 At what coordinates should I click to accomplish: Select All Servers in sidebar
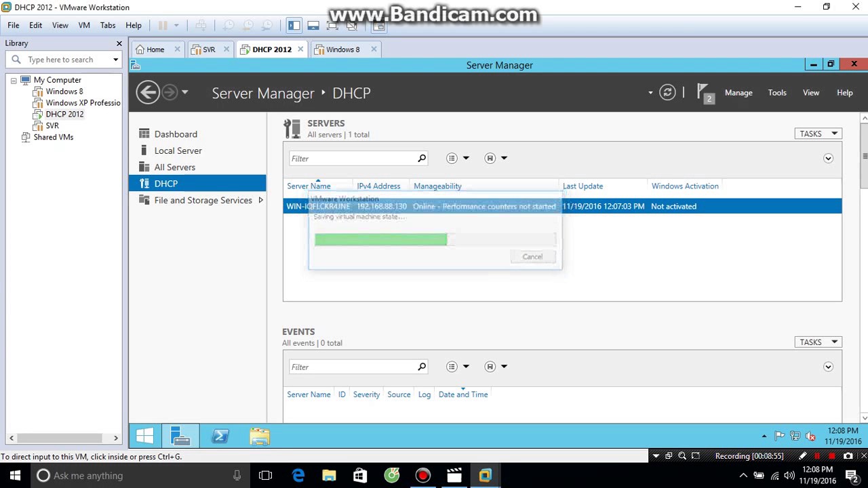coord(174,167)
